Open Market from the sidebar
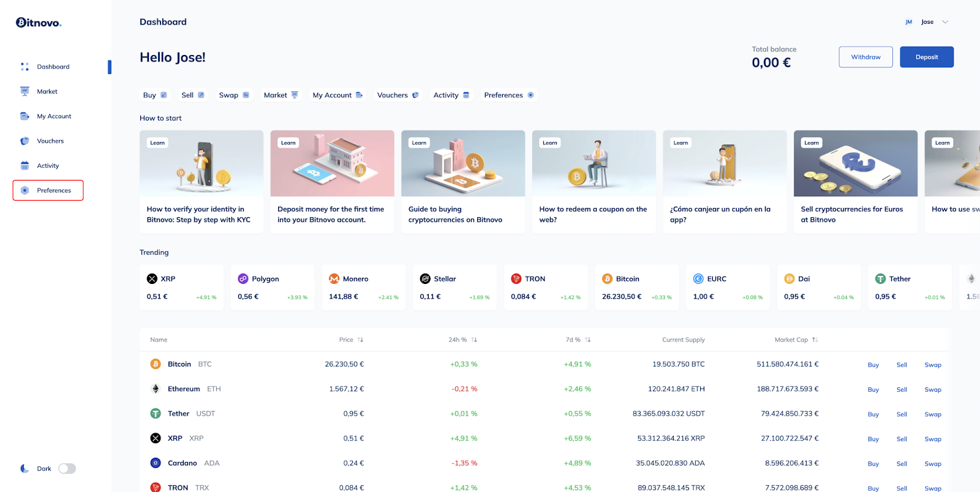Image resolution: width=980 pixels, height=492 pixels. (47, 92)
